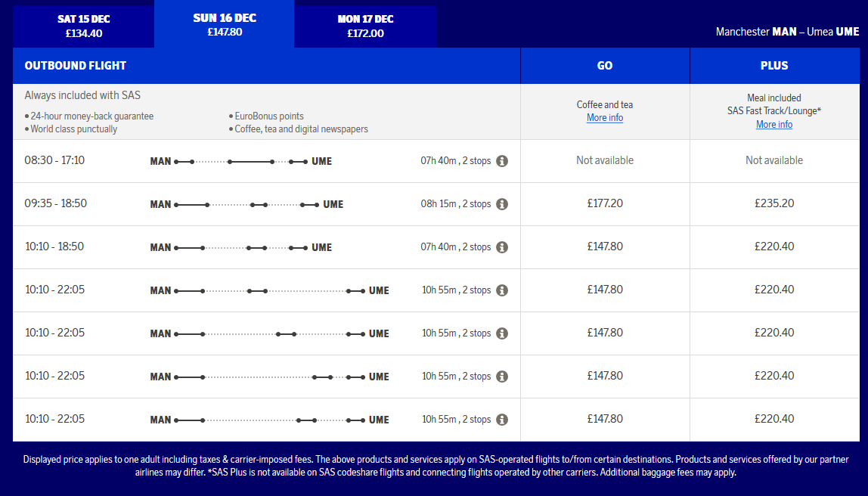This screenshot has width=868, height=496.
Task: Show details icon for third 10:10 - 22:05 flight
Action: coord(502,377)
